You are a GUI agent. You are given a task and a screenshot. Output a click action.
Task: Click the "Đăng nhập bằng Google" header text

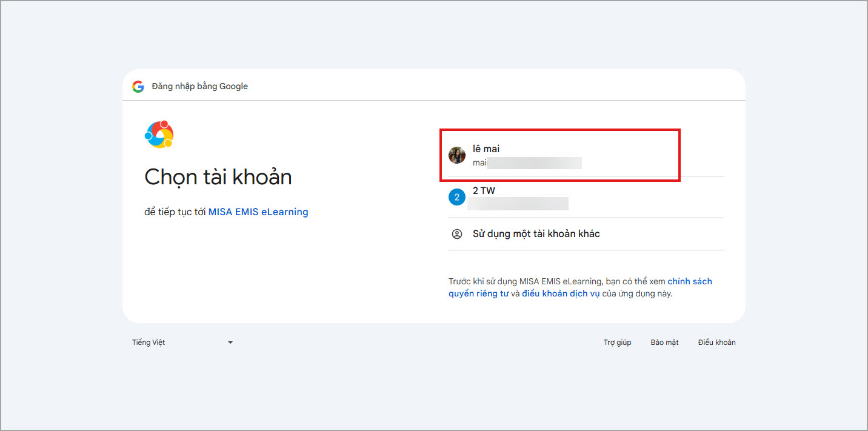coord(199,87)
